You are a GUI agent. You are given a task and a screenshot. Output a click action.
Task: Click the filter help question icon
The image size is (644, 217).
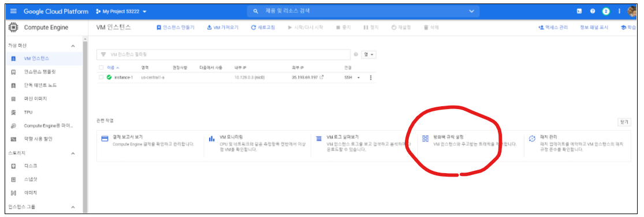pos(356,55)
